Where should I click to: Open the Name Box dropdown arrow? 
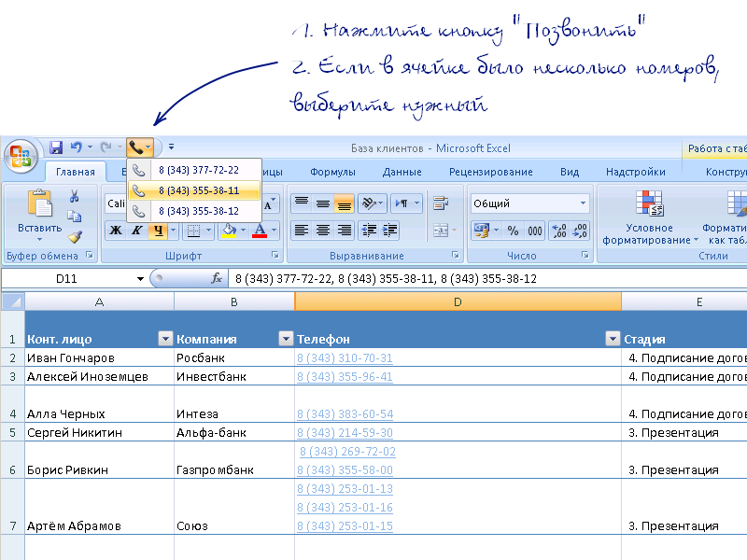click(x=140, y=278)
